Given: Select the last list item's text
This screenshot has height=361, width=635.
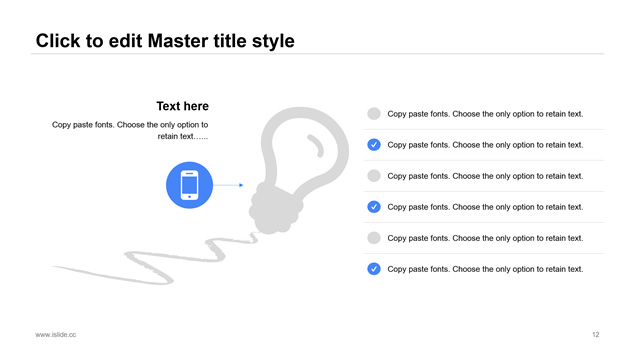Looking at the screenshot, I should (x=485, y=269).
